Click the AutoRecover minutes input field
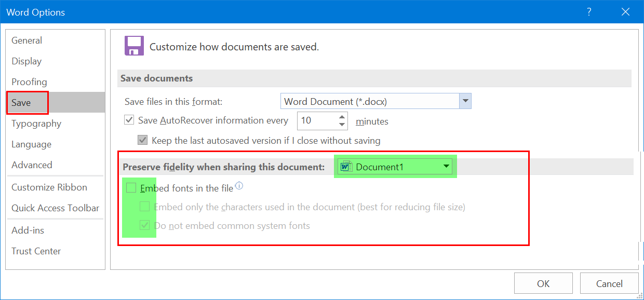644x300 pixels. [x=317, y=121]
